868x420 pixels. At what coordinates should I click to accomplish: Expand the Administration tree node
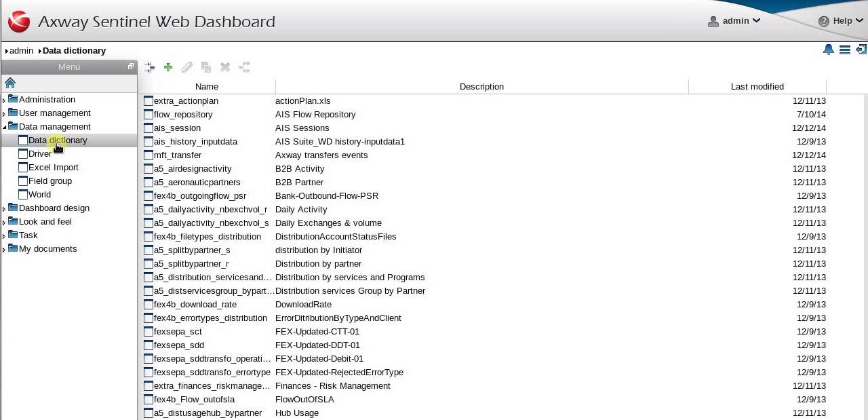4,100
